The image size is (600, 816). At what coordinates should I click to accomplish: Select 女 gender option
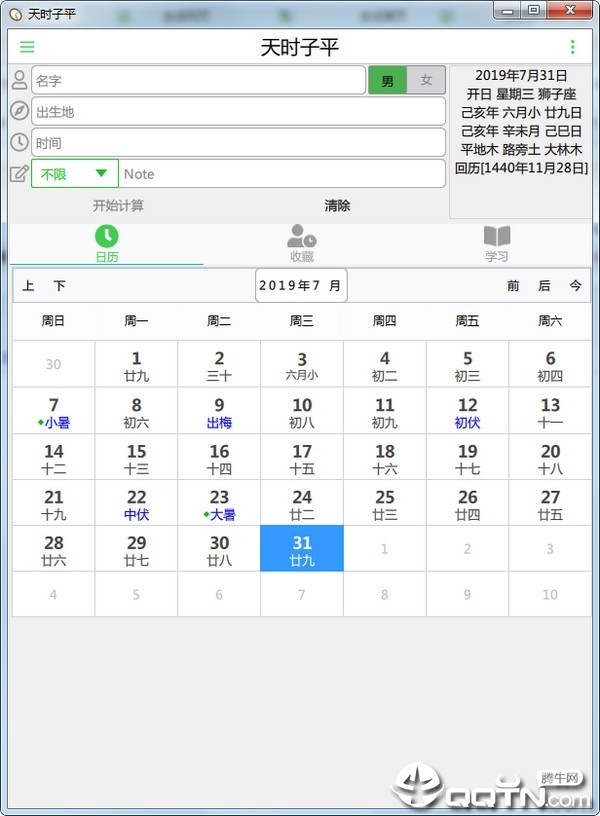[x=426, y=80]
